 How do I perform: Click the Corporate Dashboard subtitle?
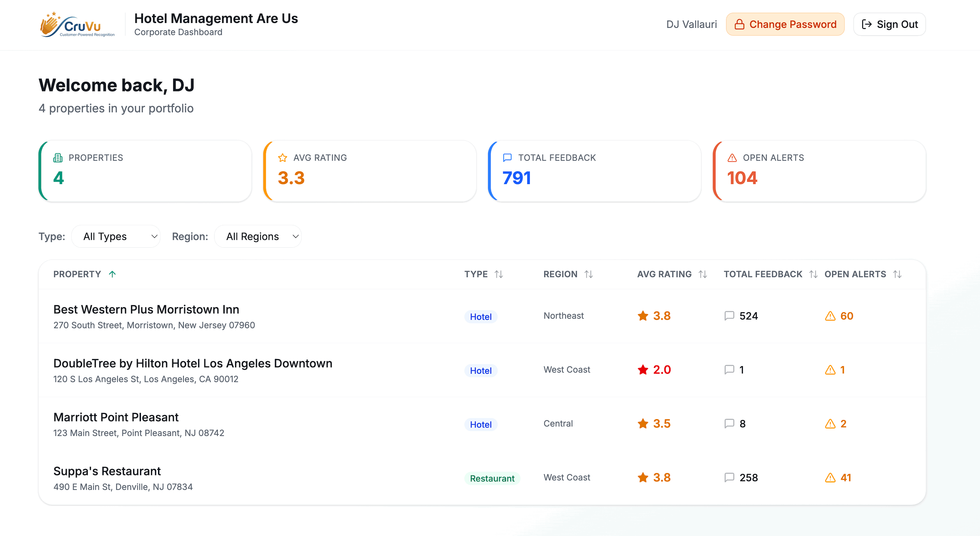tap(179, 32)
